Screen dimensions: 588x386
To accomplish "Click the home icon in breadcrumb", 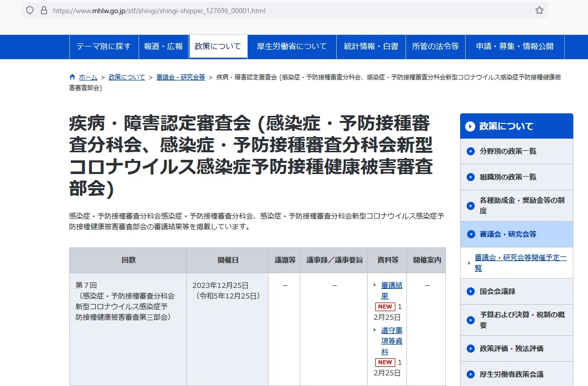I will 72,77.
